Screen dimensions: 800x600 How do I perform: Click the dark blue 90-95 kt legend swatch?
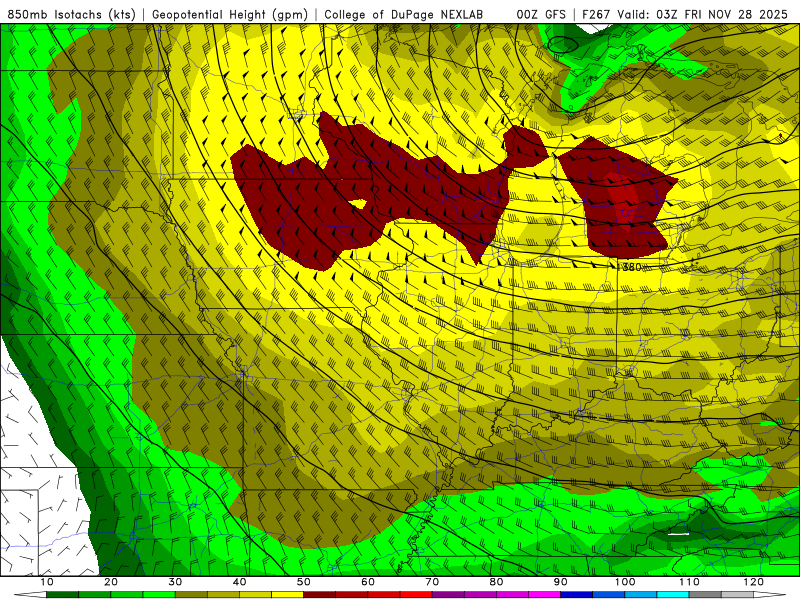click(577, 595)
